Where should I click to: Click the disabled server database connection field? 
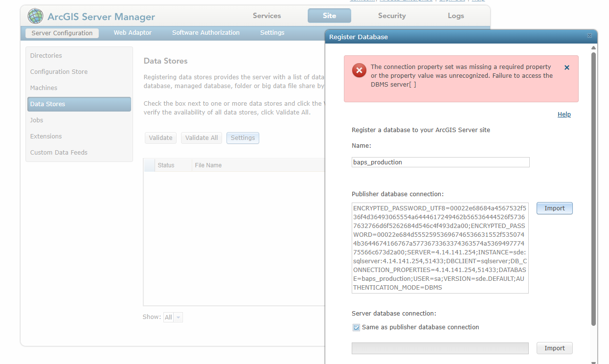click(x=440, y=348)
